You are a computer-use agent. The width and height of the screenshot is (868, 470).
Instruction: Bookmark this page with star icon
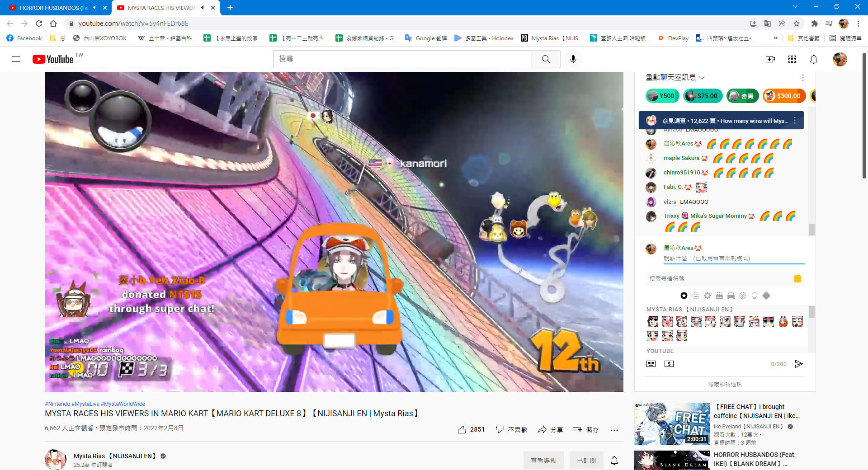[x=797, y=23]
